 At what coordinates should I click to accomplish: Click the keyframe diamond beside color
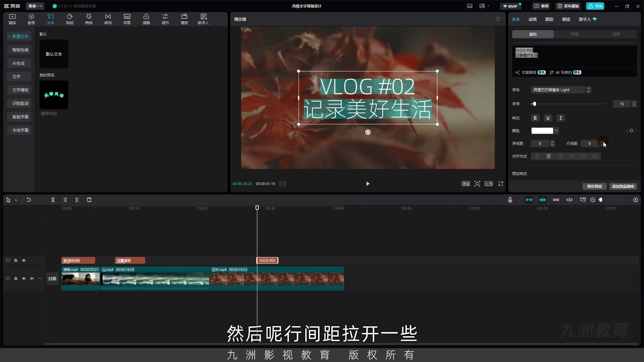631,131
